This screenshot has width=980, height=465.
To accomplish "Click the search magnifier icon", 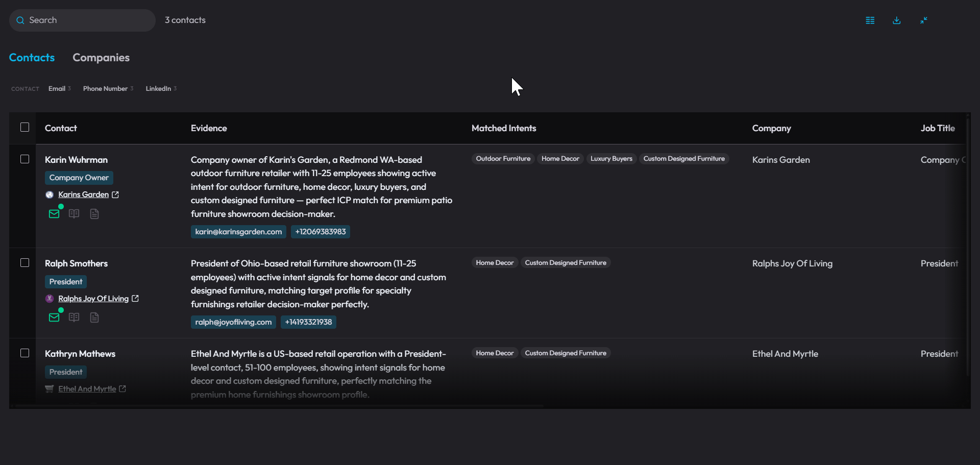I will click(20, 20).
